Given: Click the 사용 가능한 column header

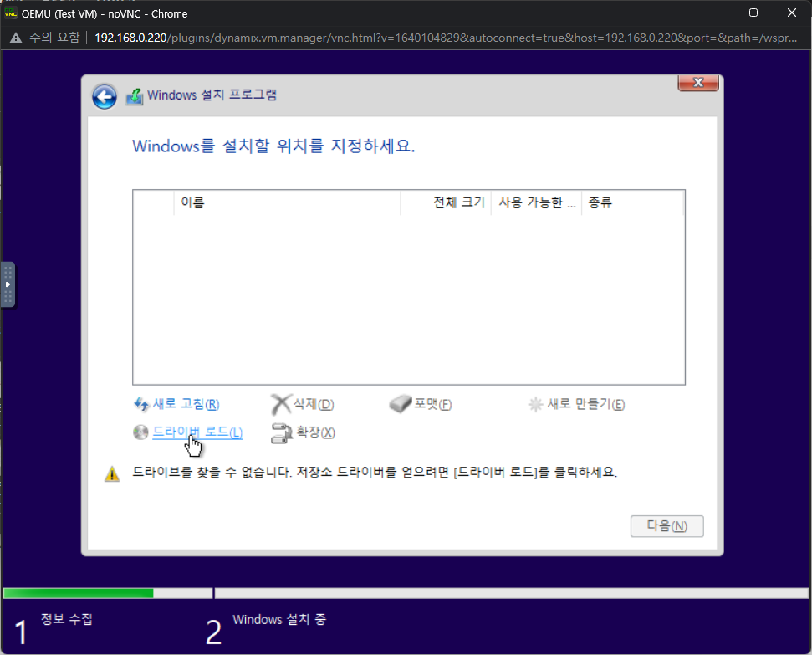Looking at the screenshot, I should pos(537,202).
